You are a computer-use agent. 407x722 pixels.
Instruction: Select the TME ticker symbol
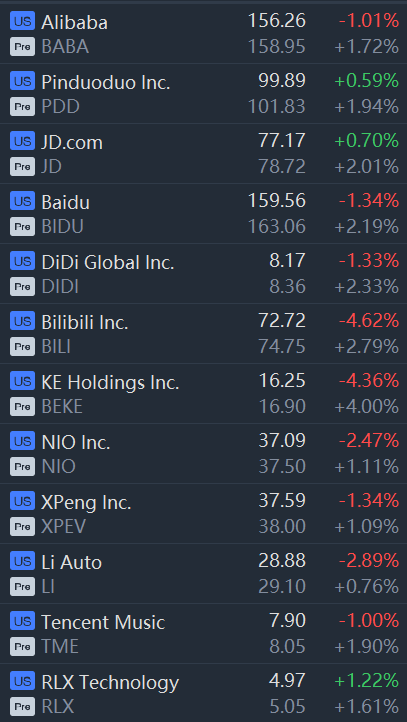pos(60,646)
